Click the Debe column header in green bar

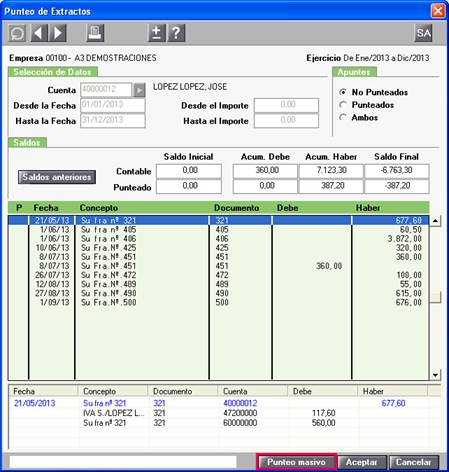[288, 208]
